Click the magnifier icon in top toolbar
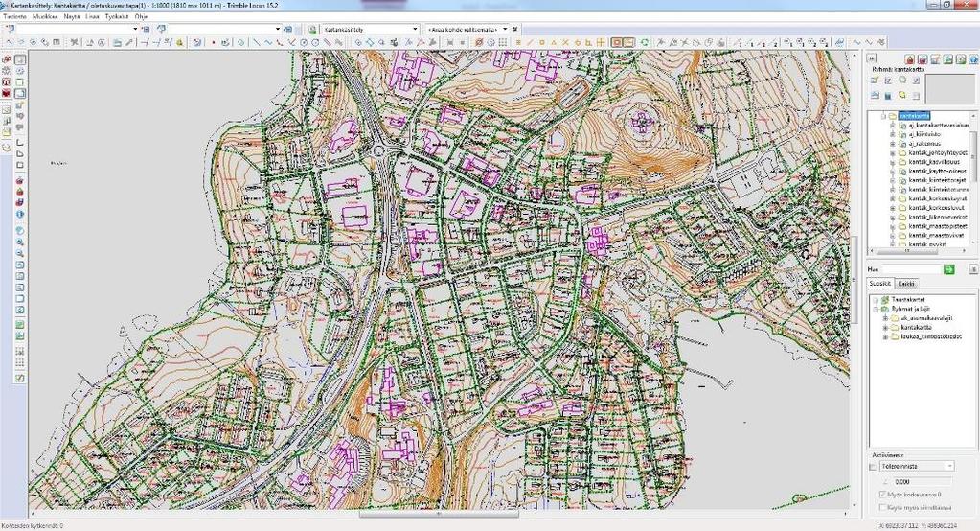This screenshot has height=531, width=980. pyautogui.click(x=381, y=42)
